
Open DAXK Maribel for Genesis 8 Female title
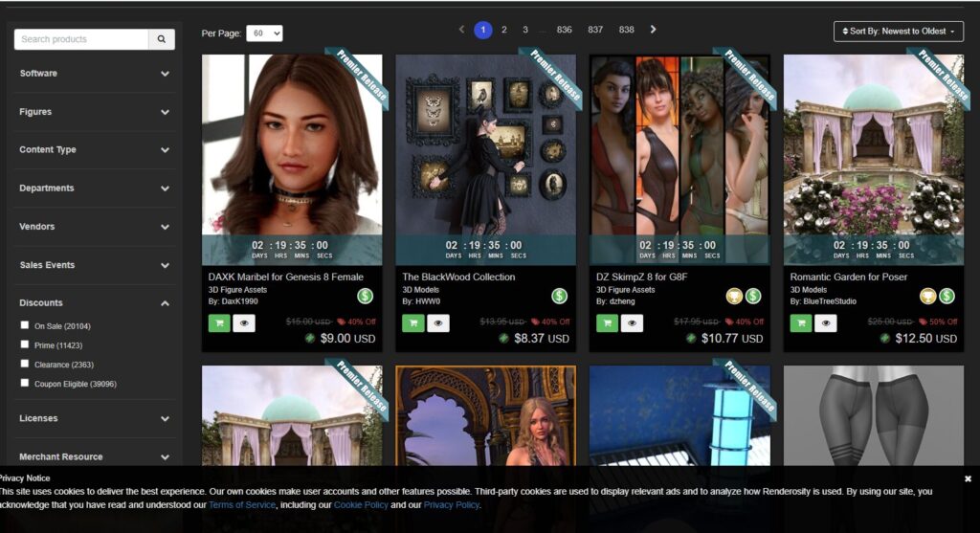click(x=285, y=277)
